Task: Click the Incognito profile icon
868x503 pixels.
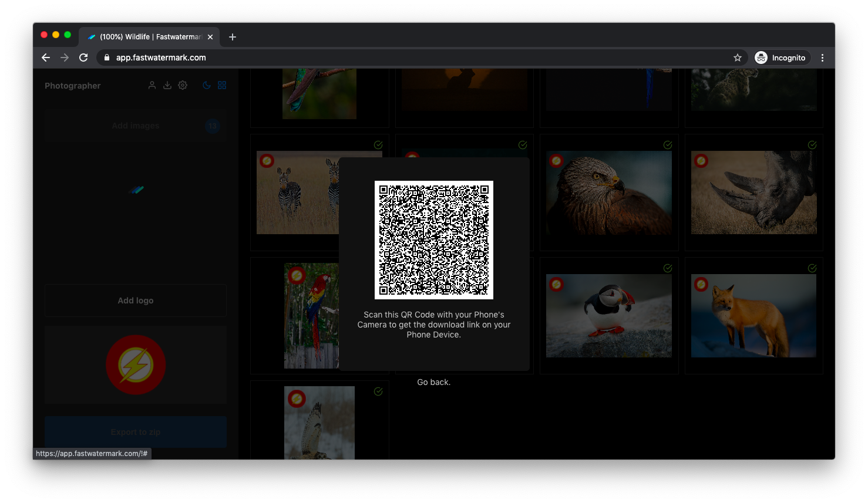Action: [761, 58]
